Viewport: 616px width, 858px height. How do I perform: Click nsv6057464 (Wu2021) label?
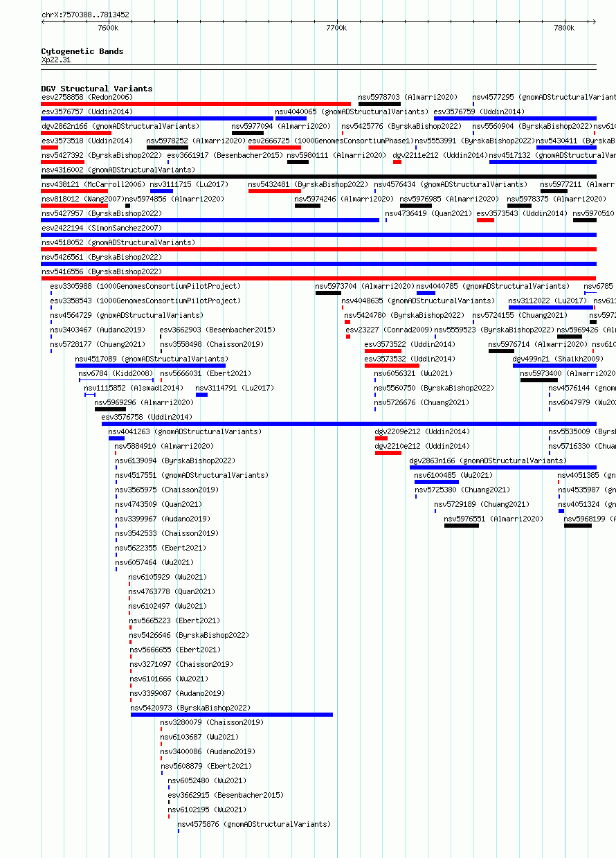[154, 563]
